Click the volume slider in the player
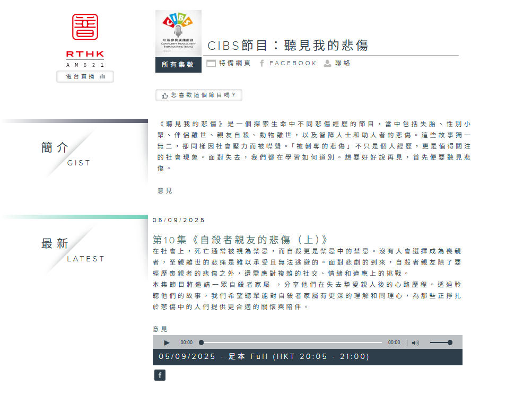The image size is (532, 404). coord(440,342)
